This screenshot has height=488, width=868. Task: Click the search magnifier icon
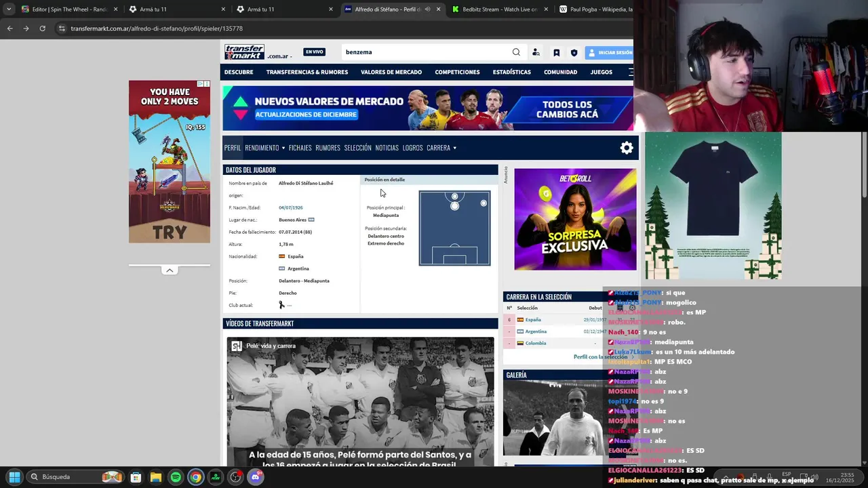(x=516, y=52)
